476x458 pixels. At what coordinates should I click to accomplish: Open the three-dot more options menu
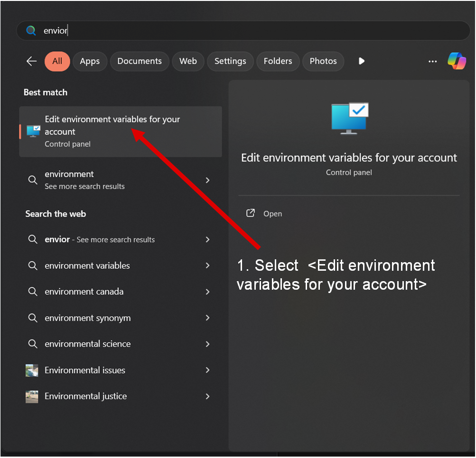pyautogui.click(x=432, y=61)
